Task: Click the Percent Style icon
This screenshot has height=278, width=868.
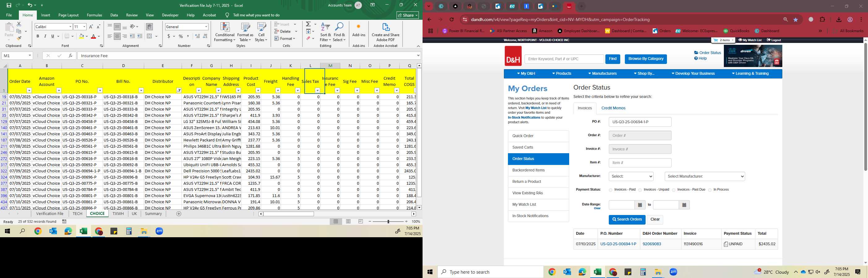Action: 181,36
